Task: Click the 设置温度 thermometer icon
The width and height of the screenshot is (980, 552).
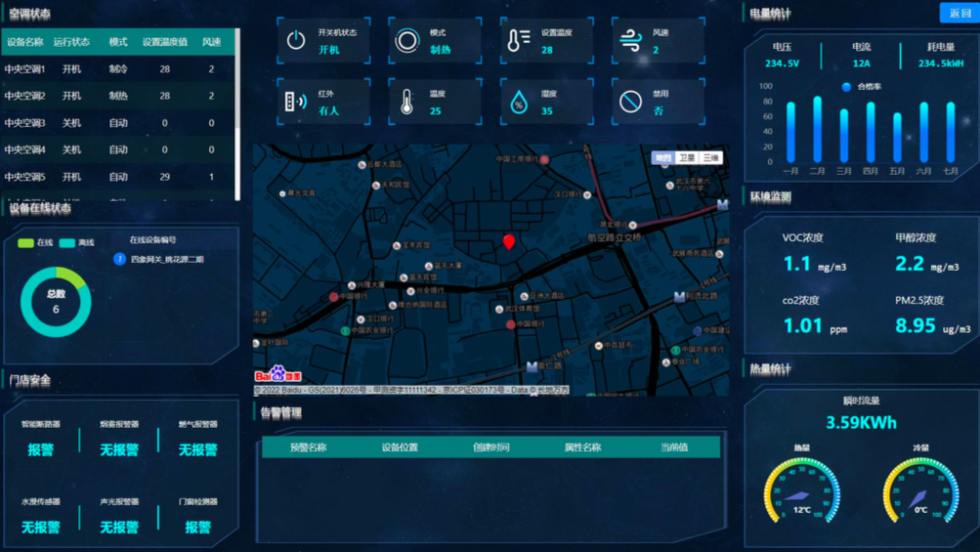Action: [518, 41]
